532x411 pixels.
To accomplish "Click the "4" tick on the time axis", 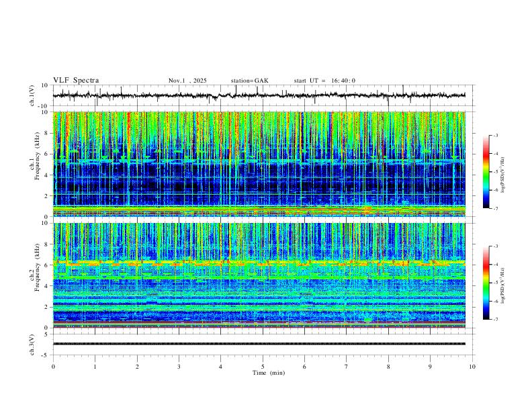I will [x=220, y=367].
